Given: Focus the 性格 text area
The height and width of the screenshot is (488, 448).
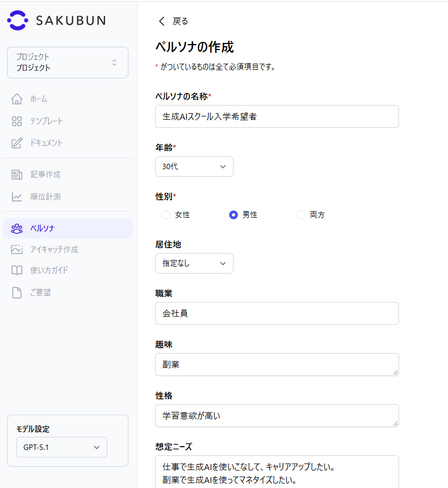Looking at the screenshot, I should pyautogui.click(x=277, y=416).
